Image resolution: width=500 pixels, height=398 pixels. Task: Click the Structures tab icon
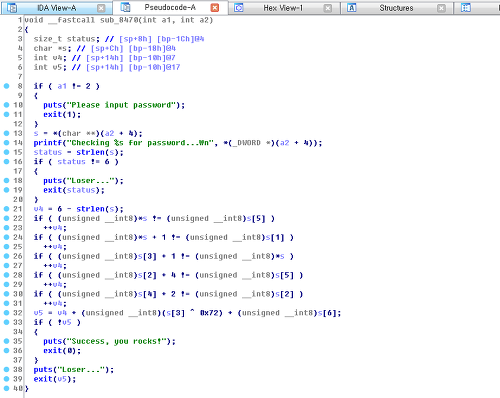pyautogui.click(x=352, y=8)
